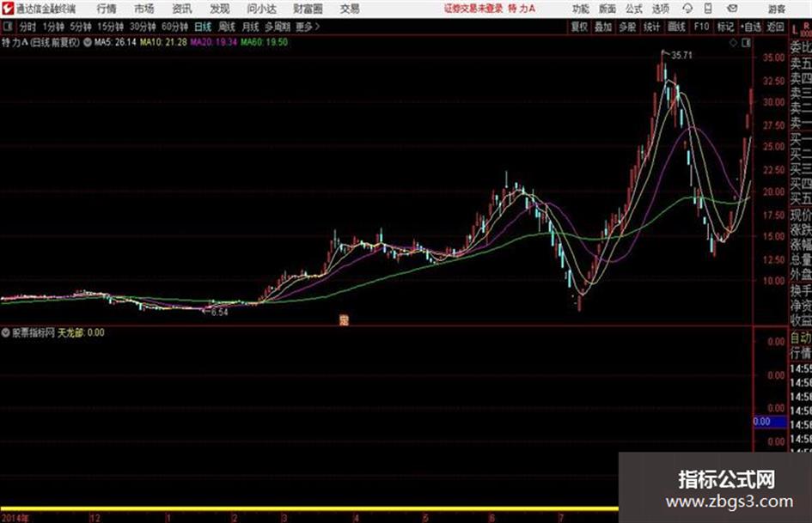Click the MA5: 26.14 indicator value
The height and width of the screenshot is (523, 812).
[x=115, y=42]
